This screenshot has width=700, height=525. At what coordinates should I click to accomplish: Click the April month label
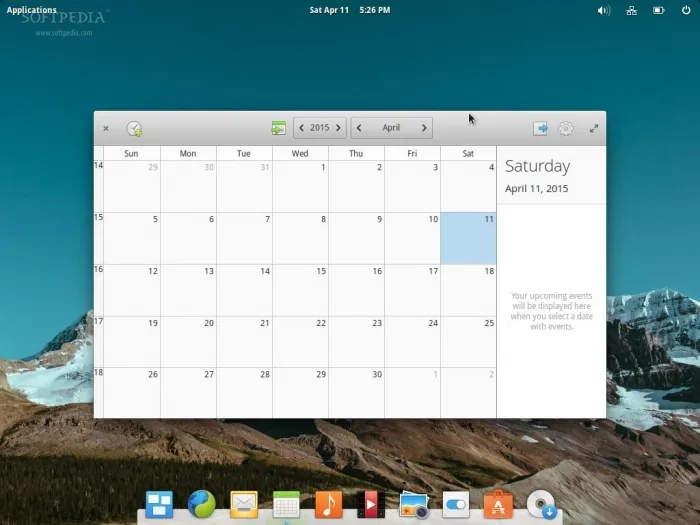click(391, 128)
